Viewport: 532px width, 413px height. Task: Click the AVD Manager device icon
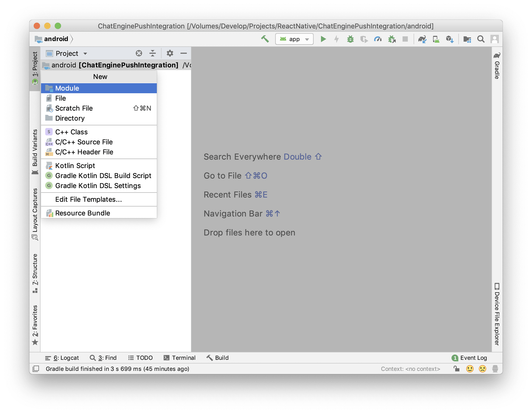pos(436,40)
